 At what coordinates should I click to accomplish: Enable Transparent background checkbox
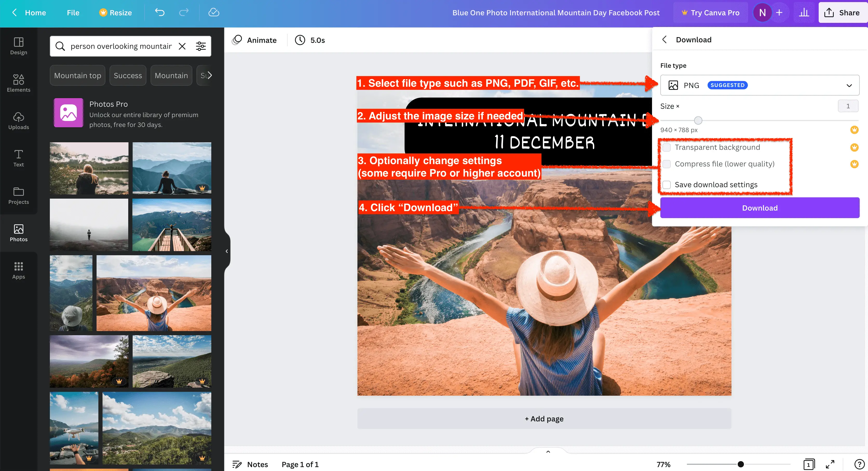[667, 147]
